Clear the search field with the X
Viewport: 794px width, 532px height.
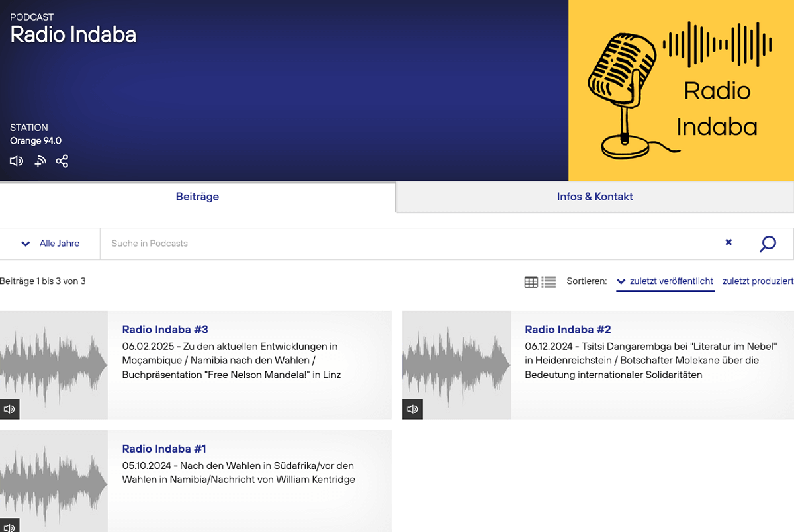point(728,242)
